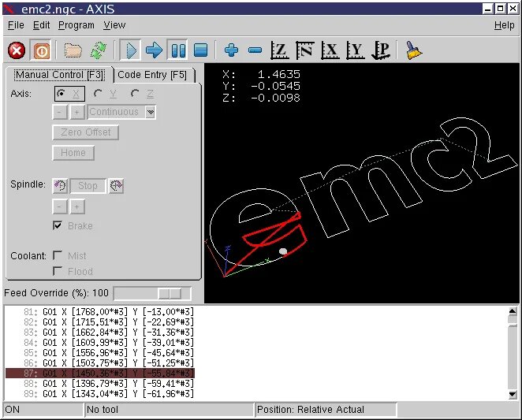The image size is (522, 420).
Task: Open the File menu
Action: coord(16,25)
